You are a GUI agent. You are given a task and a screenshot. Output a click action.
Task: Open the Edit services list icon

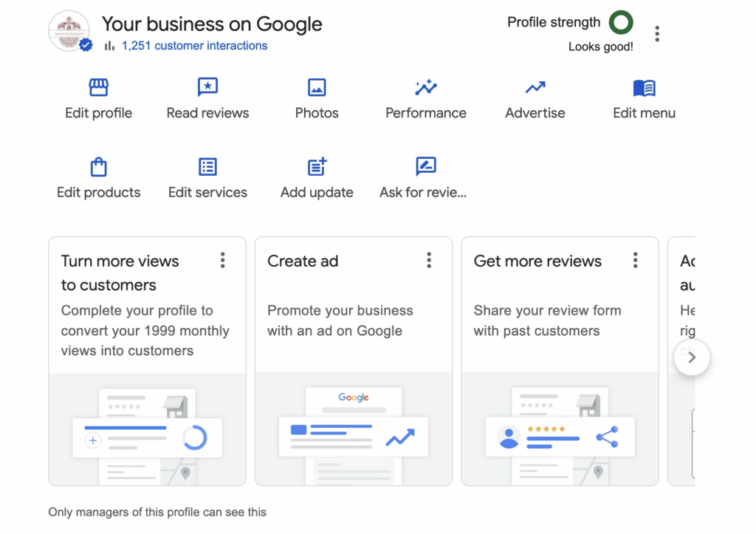207,167
